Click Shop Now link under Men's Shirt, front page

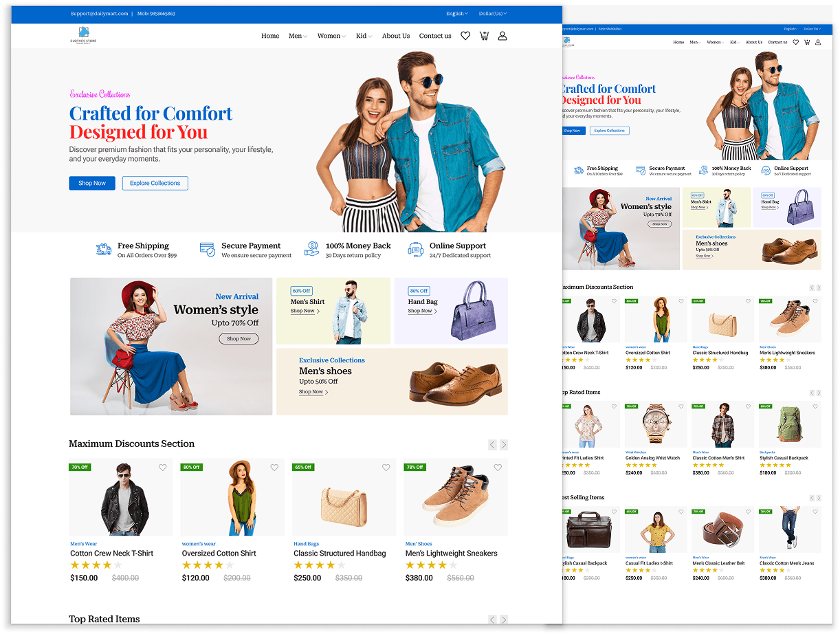[305, 311]
